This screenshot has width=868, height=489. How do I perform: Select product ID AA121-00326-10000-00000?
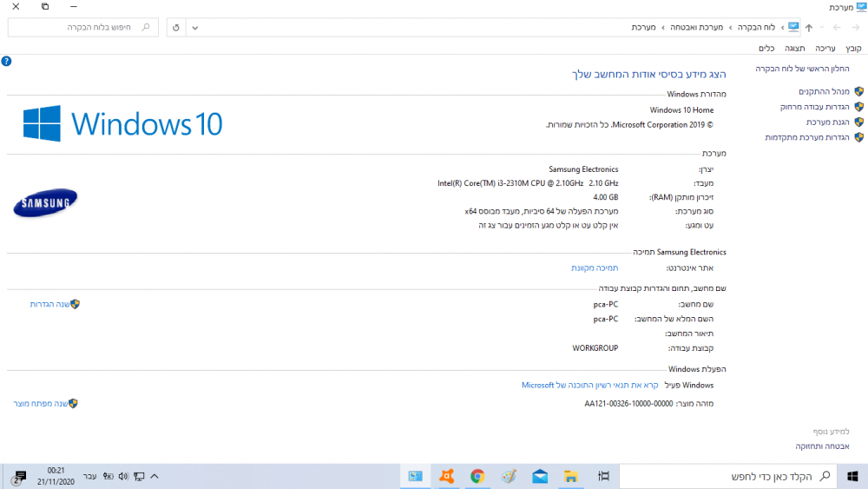point(628,404)
